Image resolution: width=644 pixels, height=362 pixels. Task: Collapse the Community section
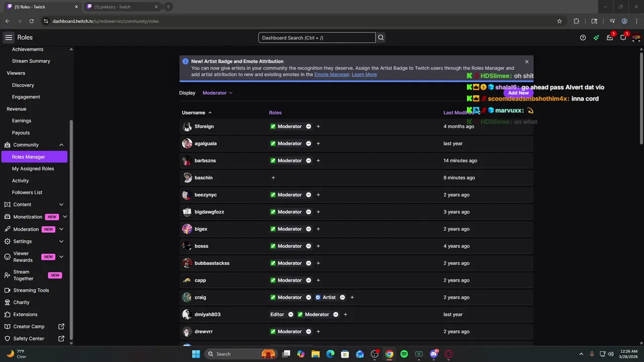click(x=61, y=145)
